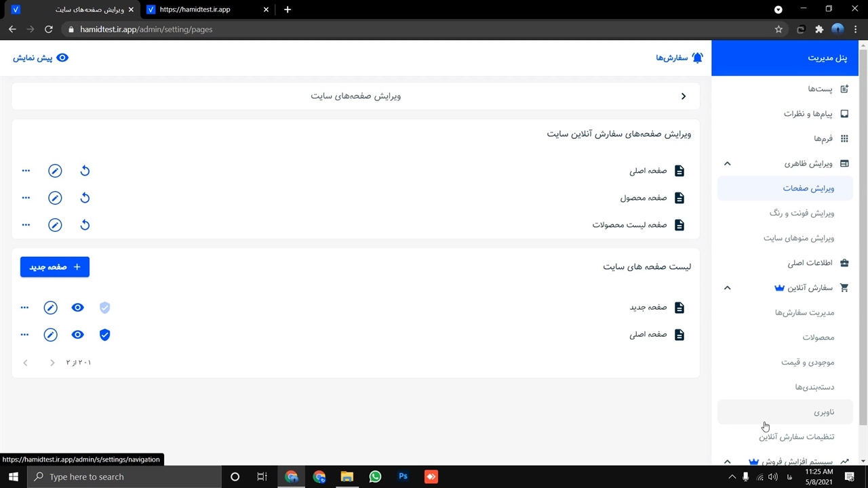Select محصولات in the sidebar menu
Image resolution: width=868 pixels, height=488 pixels.
(x=818, y=338)
